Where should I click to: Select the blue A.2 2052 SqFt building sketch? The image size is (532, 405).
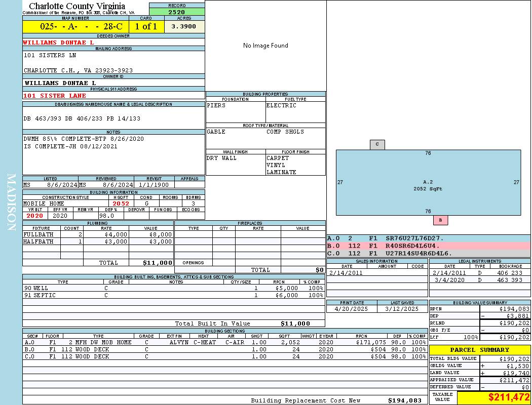click(x=428, y=182)
